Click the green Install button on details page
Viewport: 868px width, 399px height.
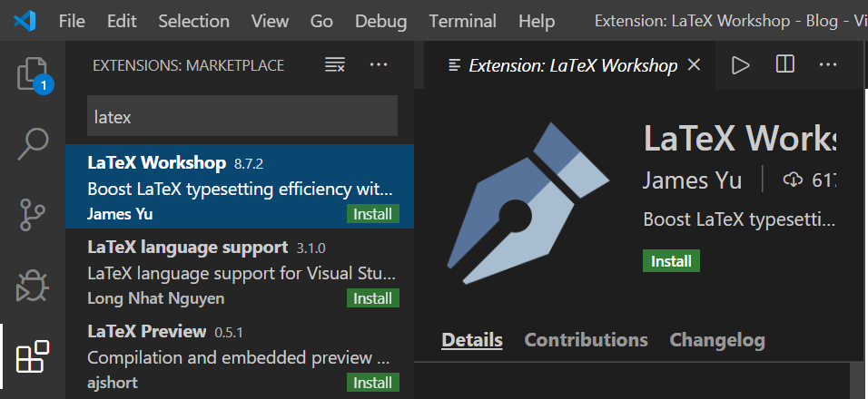pos(671,261)
